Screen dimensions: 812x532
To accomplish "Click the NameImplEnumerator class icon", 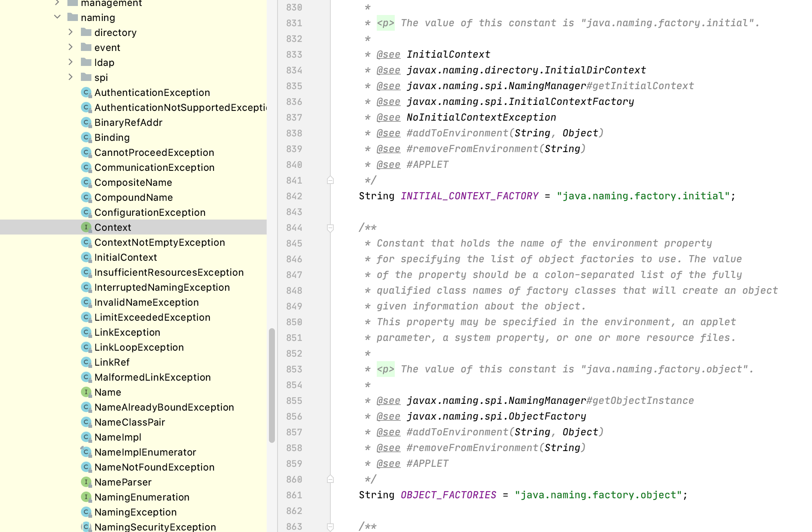I will coord(86,452).
